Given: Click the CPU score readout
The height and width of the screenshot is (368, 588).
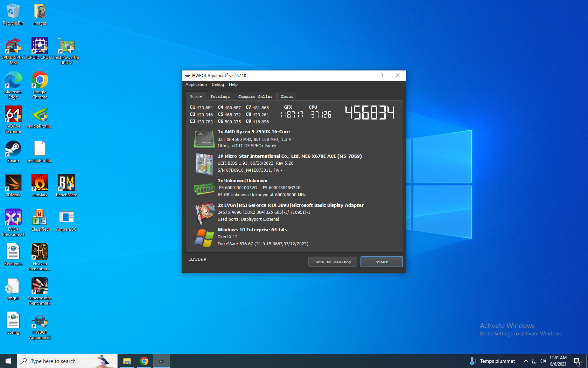Looking at the screenshot, I should click(321, 114).
